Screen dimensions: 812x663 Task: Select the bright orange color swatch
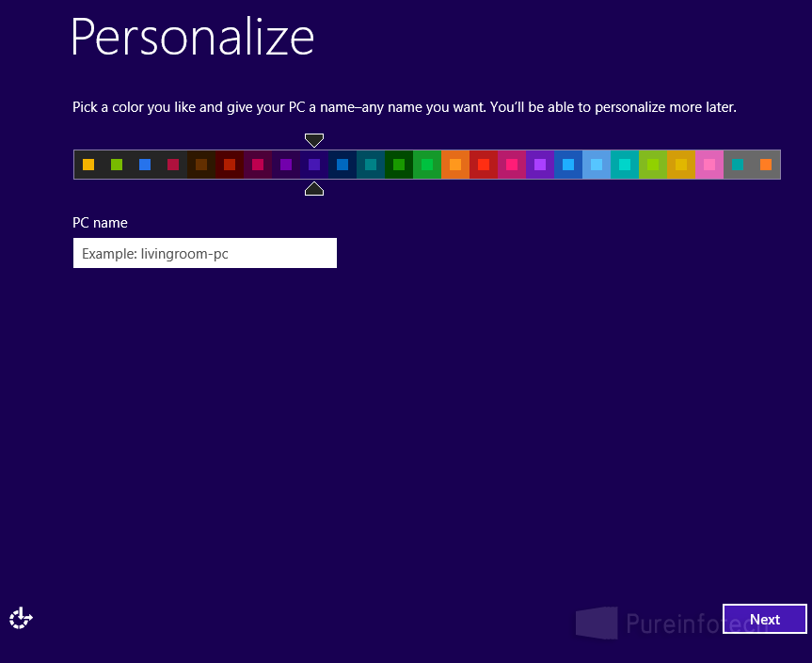pyautogui.click(x=455, y=164)
